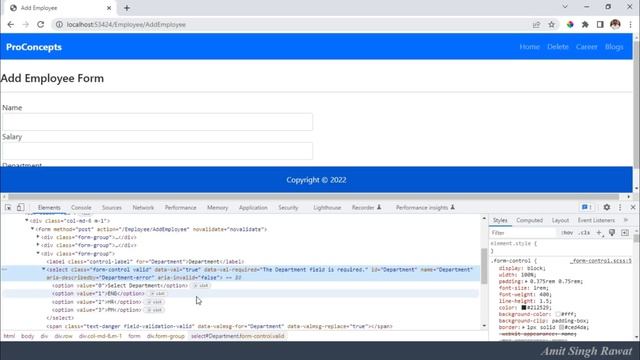
Task: Open the Extensions puzzle icon
Action: click(x=585, y=24)
